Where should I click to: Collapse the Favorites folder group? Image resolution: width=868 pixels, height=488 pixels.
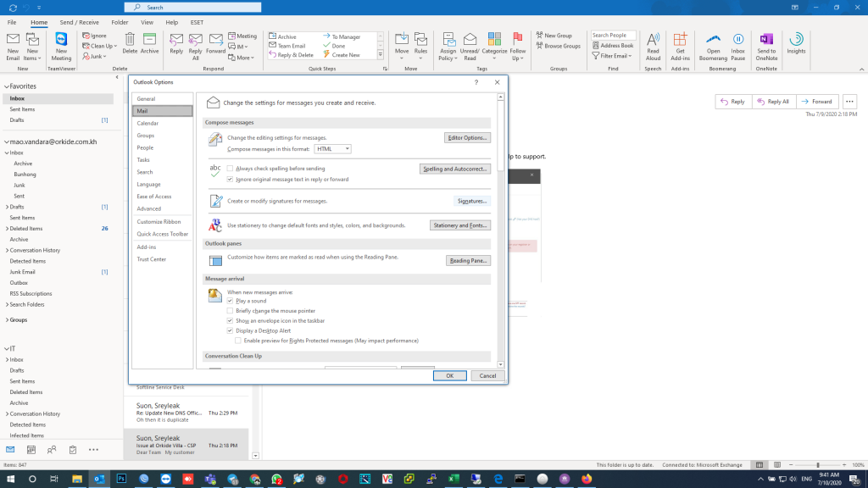pyautogui.click(x=7, y=86)
